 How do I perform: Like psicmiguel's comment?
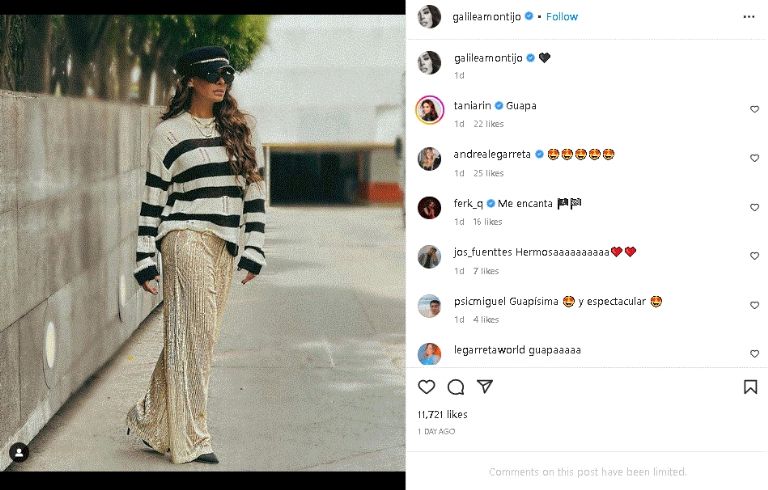pos(754,305)
